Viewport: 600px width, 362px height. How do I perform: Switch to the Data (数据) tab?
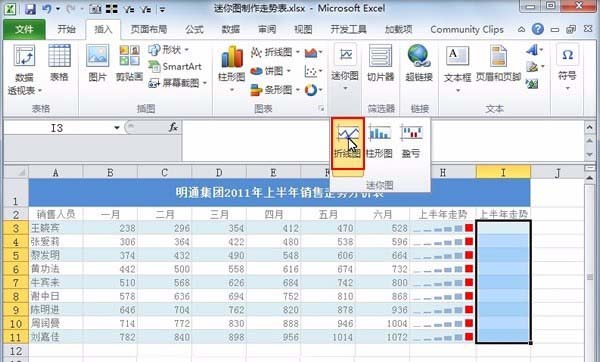(231, 29)
